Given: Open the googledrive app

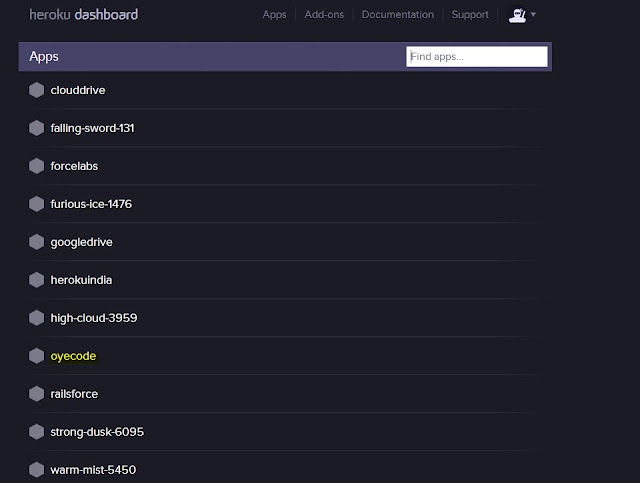Looking at the screenshot, I should (81, 243).
